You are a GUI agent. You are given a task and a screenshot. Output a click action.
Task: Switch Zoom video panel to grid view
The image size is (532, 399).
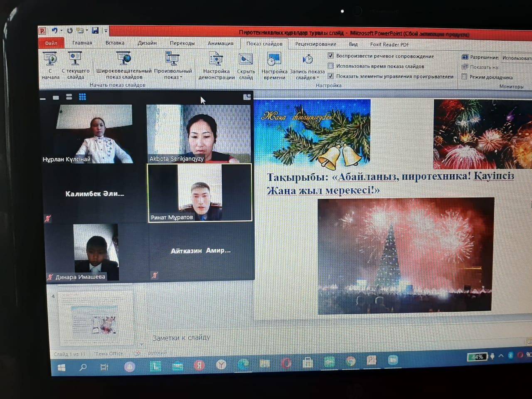[x=83, y=97]
